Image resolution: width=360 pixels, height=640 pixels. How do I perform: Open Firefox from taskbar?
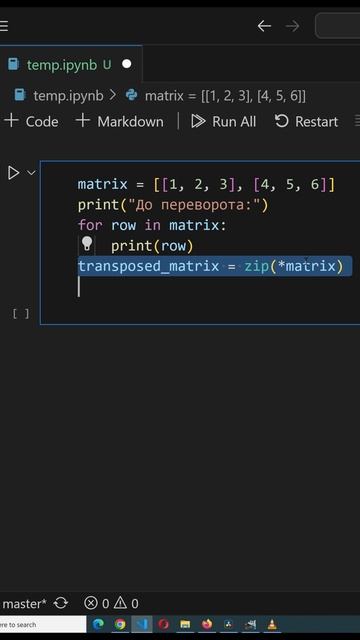click(x=207, y=624)
